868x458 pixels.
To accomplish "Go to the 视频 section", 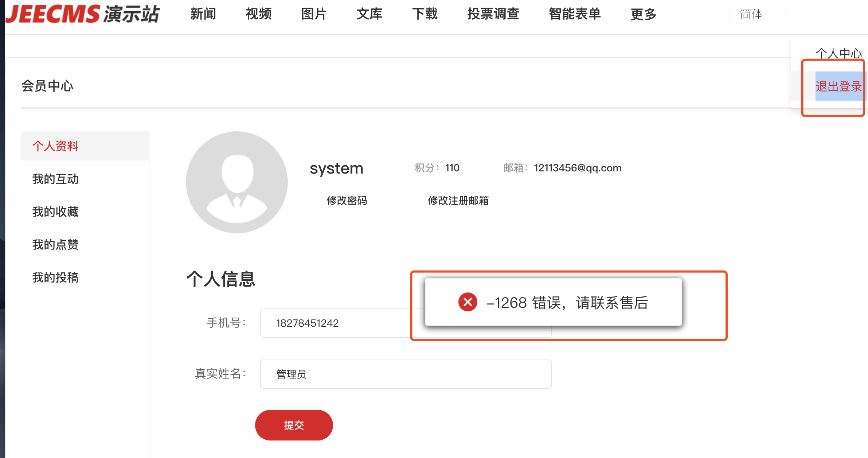I will click(x=258, y=14).
